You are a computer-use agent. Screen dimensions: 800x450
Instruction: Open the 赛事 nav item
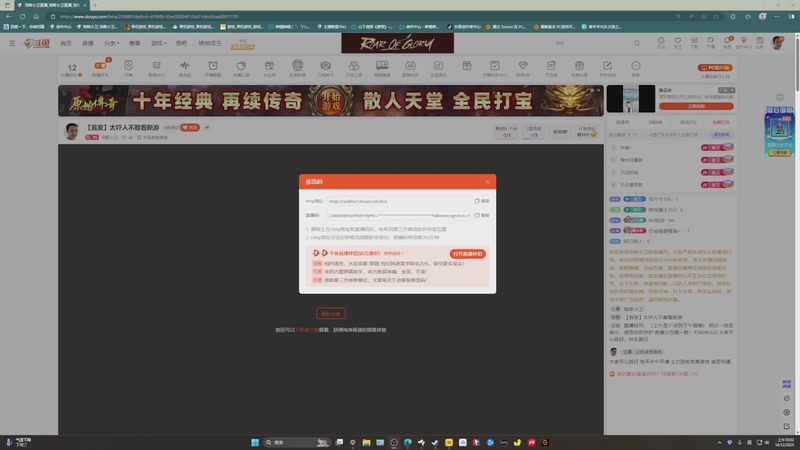pos(135,43)
